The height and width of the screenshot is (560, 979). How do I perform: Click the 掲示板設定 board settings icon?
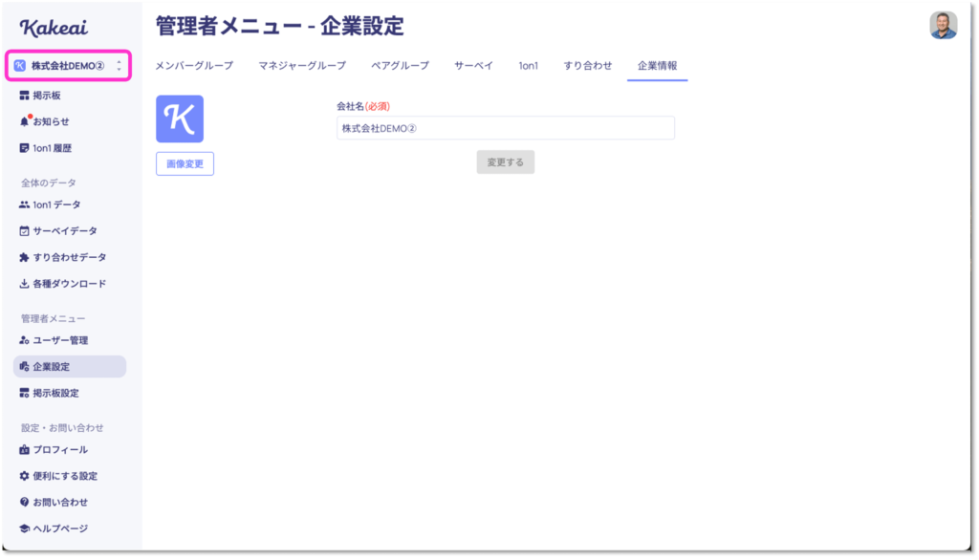[24, 393]
